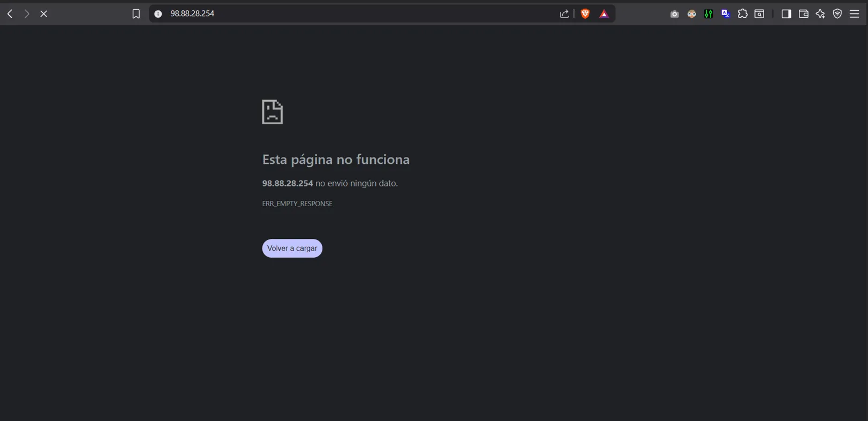View site information for 98.88.28.254
Screen dimensions: 868x421
[x=158, y=14]
